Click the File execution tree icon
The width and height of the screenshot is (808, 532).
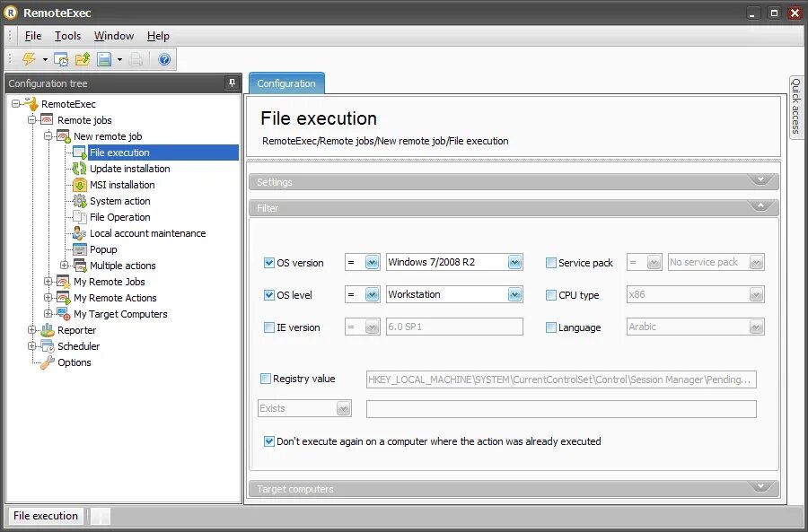point(79,153)
